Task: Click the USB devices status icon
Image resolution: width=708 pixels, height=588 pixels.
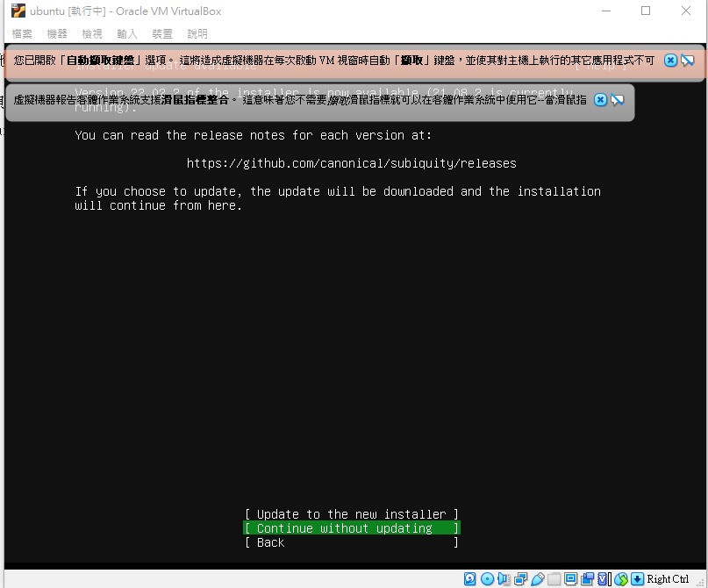Action: pos(537,579)
